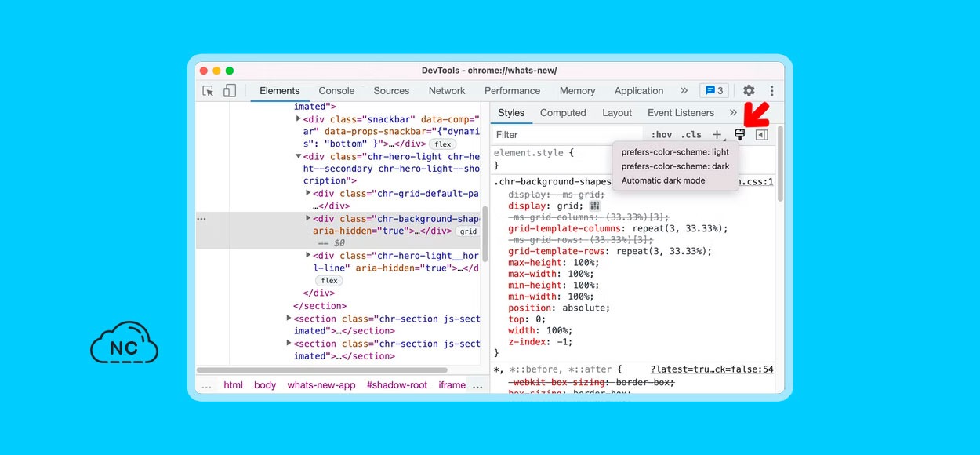Screen dimensions: 980x455
Task: Toggle flex badge on the snackbar div
Action: pos(443,144)
